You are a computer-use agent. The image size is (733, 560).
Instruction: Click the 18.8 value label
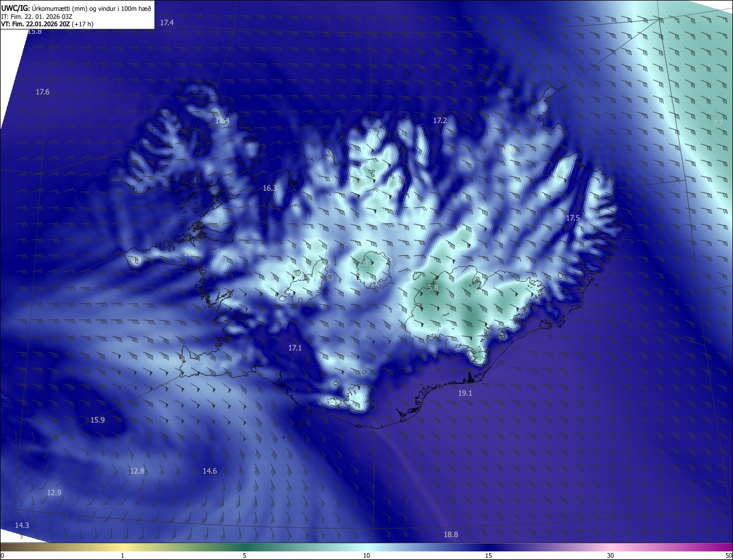[x=451, y=535]
